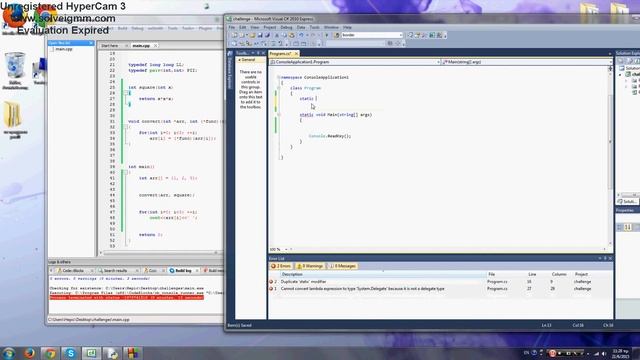Toggle the Errors filter in Error List
Screen dimensions: 640x360
pyautogui.click(x=281, y=266)
